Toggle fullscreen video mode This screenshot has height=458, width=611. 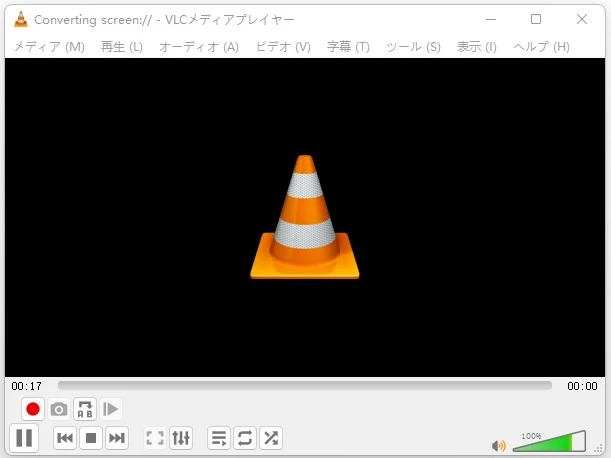click(155, 438)
